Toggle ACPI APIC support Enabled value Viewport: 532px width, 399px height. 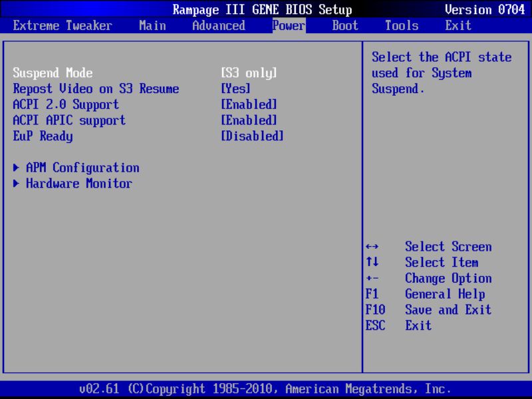coord(249,120)
